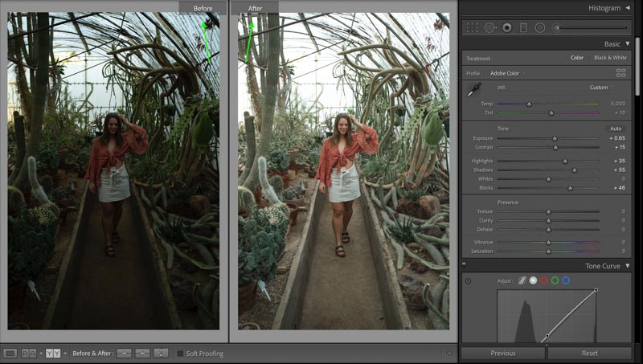Select the Blue channel in Tone Curve
643x364 pixels.
pyautogui.click(x=566, y=280)
